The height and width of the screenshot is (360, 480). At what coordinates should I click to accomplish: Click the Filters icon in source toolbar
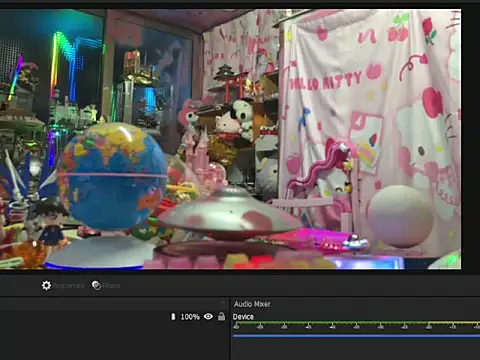tap(96, 285)
